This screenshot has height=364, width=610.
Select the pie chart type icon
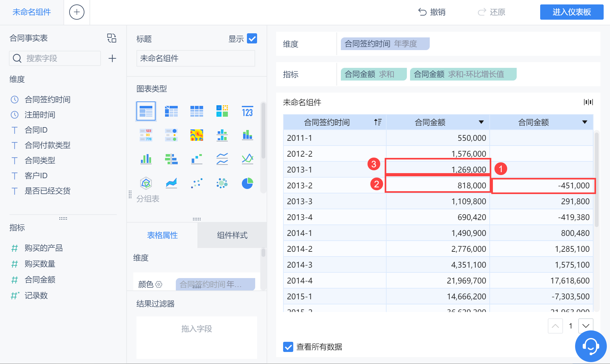tap(247, 183)
